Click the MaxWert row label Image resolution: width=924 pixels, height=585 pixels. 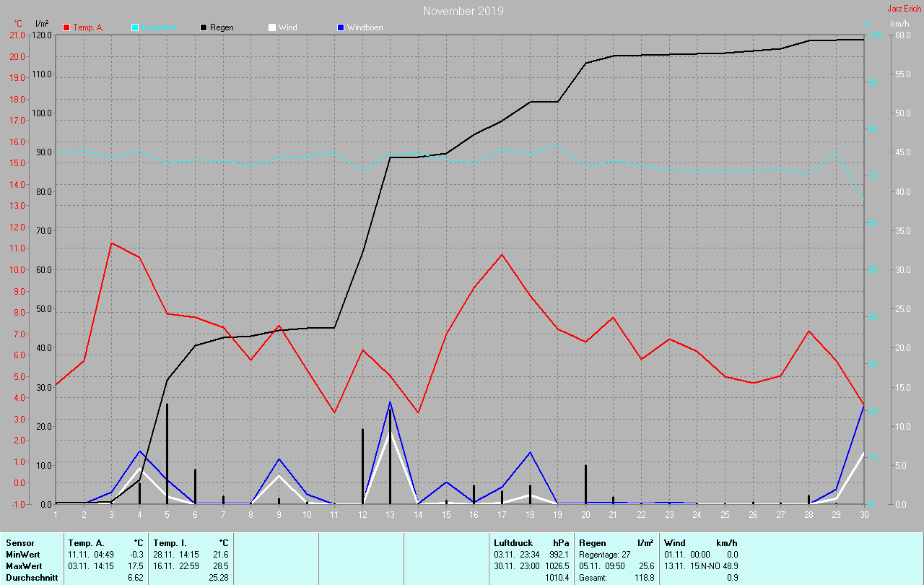(24, 566)
